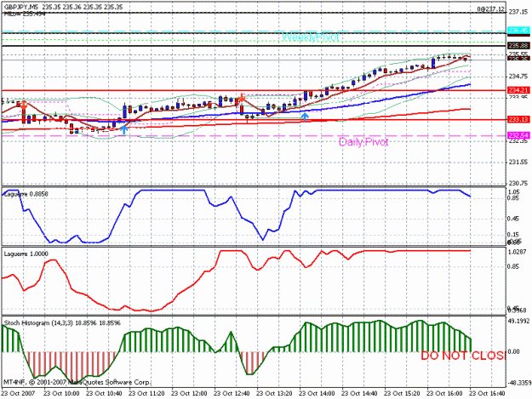The height and width of the screenshot is (399, 532).
Task: Click the black 235.88 price tag
Action: click(x=518, y=45)
